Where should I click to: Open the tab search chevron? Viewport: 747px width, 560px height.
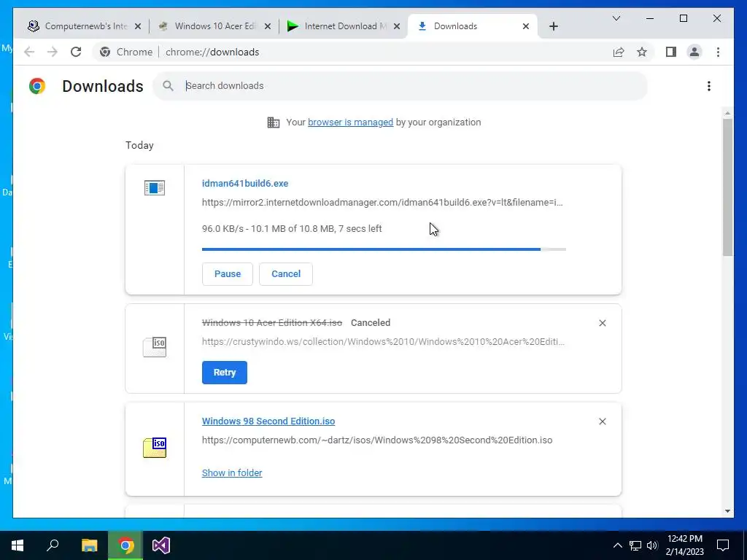(x=616, y=18)
